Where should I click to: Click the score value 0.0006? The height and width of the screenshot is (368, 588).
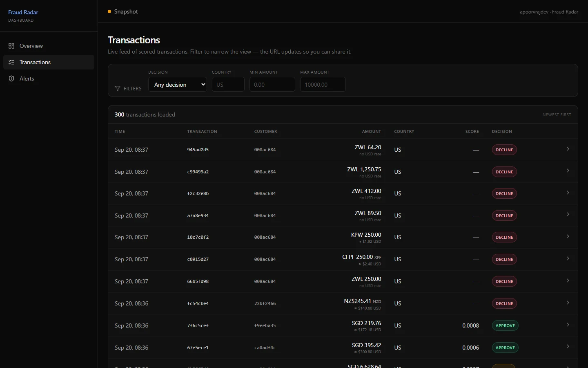click(x=470, y=348)
